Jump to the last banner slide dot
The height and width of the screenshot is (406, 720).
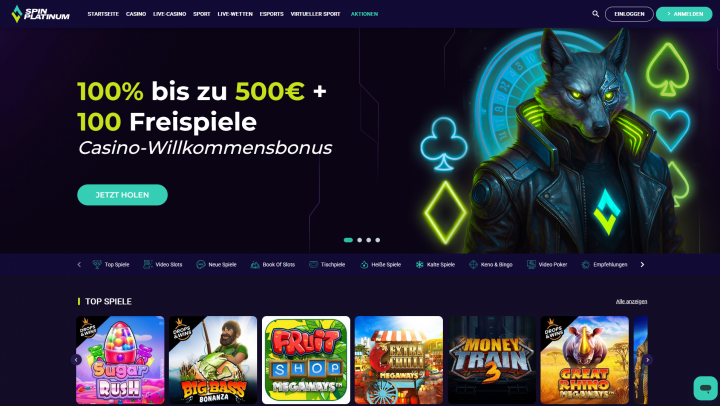pos(377,240)
